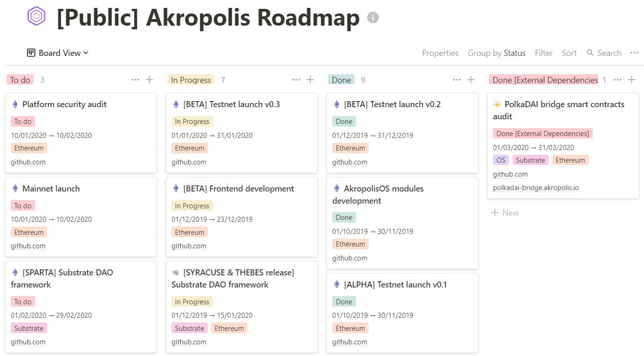This screenshot has height=356, width=644.
Task: Click Ethereum icon on Testnet launch v0.3
Action: pyautogui.click(x=176, y=104)
